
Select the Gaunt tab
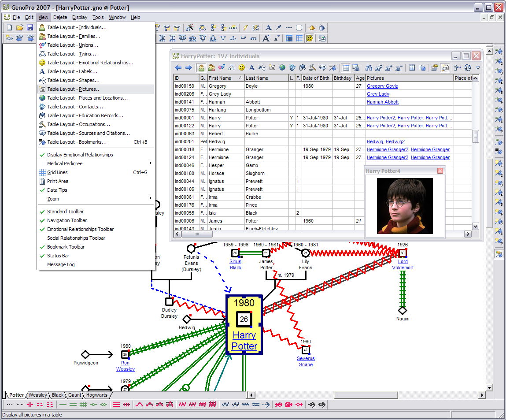(74, 395)
